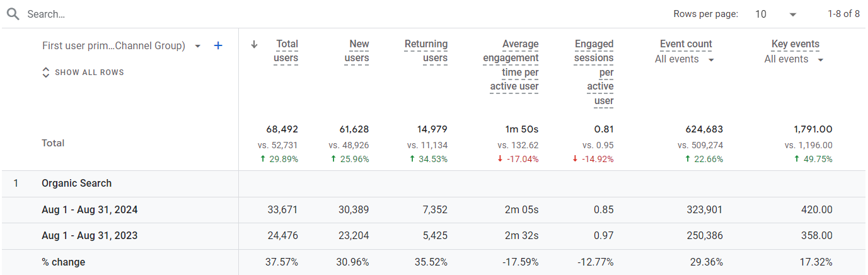Image resolution: width=868 pixels, height=275 pixels.
Task: Click the Key events column header
Action: 796,44
